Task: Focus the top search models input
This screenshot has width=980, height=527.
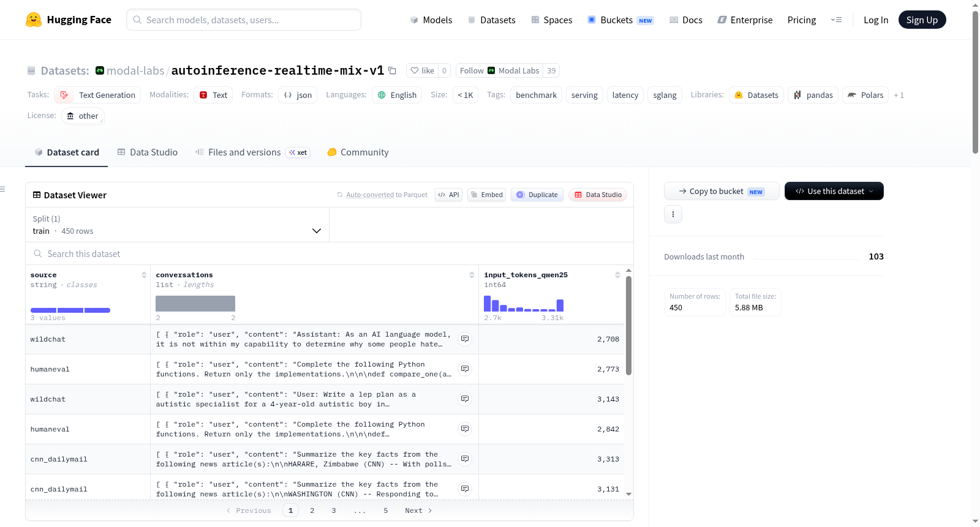Action: pos(244,20)
